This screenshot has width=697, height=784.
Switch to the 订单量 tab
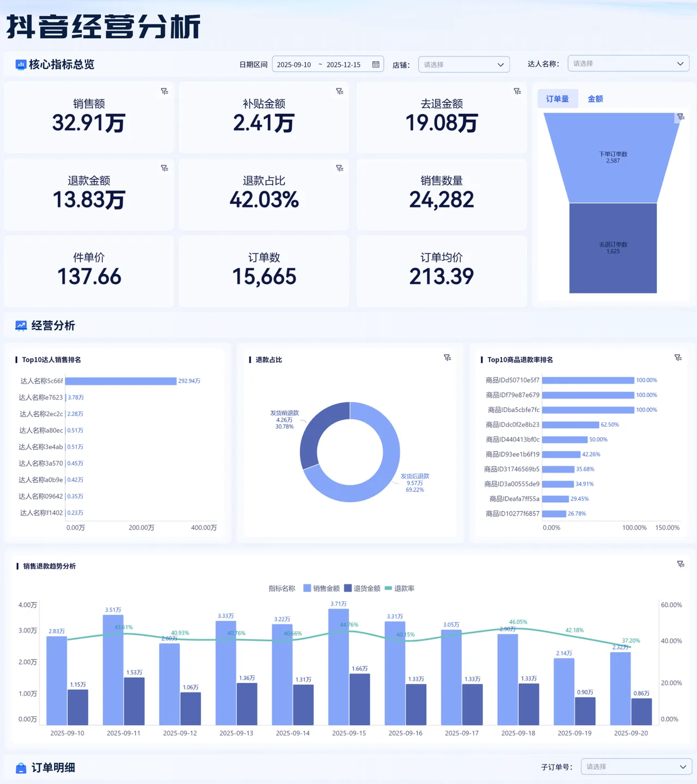[558, 99]
